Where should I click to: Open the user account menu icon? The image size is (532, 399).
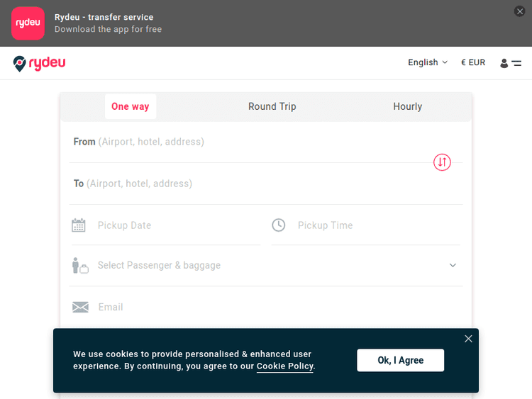pyautogui.click(x=510, y=63)
